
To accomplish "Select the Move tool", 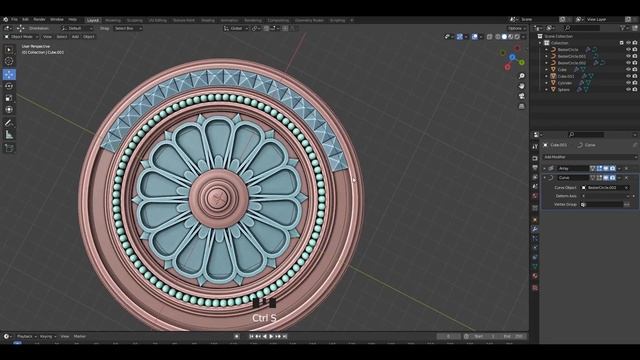I will [9, 74].
